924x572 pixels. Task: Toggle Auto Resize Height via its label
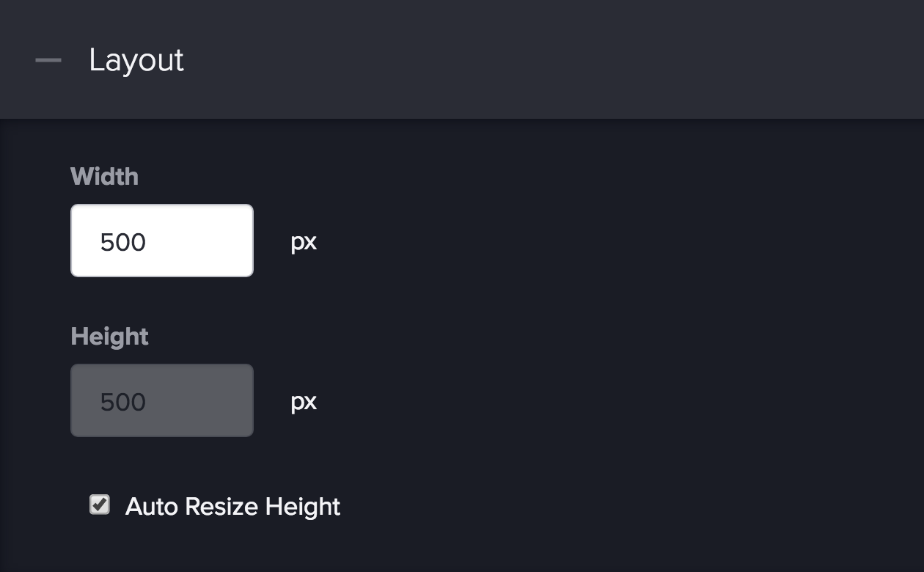tap(232, 507)
